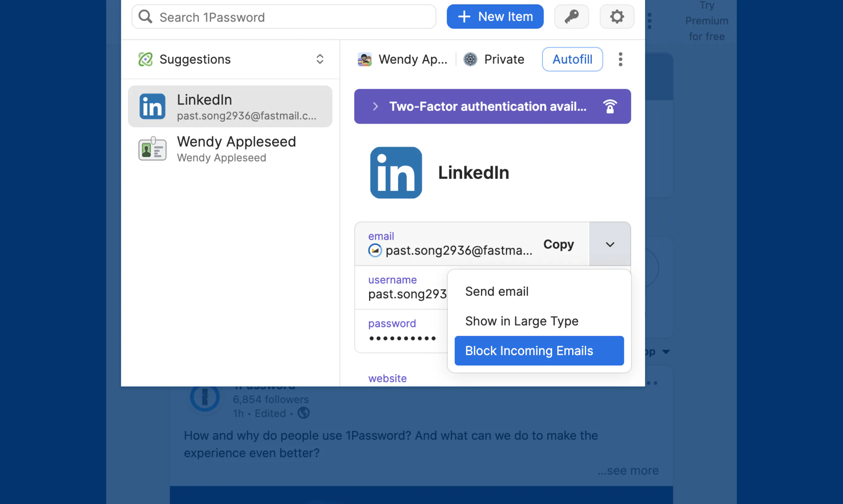The width and height of the screenshot is (843, 504).
Task: Click the Fastmail masked email icon
Action: (x=375, y=251)
